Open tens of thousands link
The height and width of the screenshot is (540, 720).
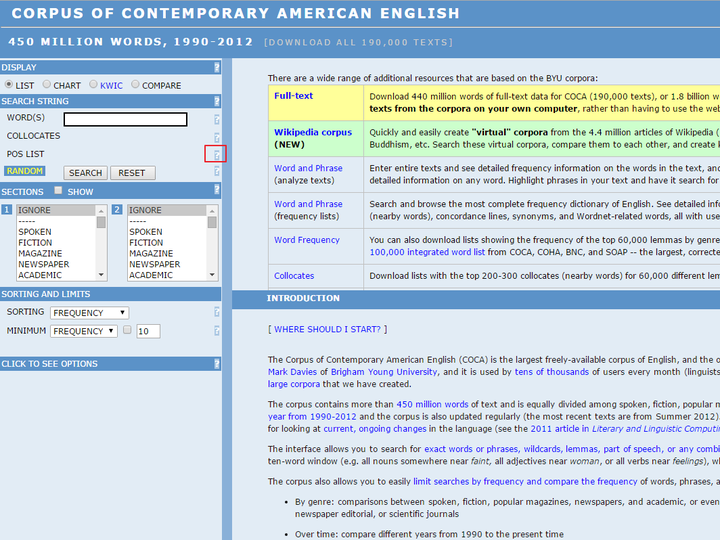pos(551,372)
